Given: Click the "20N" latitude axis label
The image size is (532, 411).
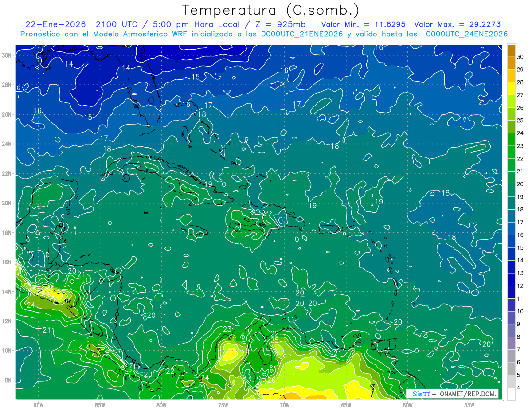Looking at the screenshot, I should (6, 203).
